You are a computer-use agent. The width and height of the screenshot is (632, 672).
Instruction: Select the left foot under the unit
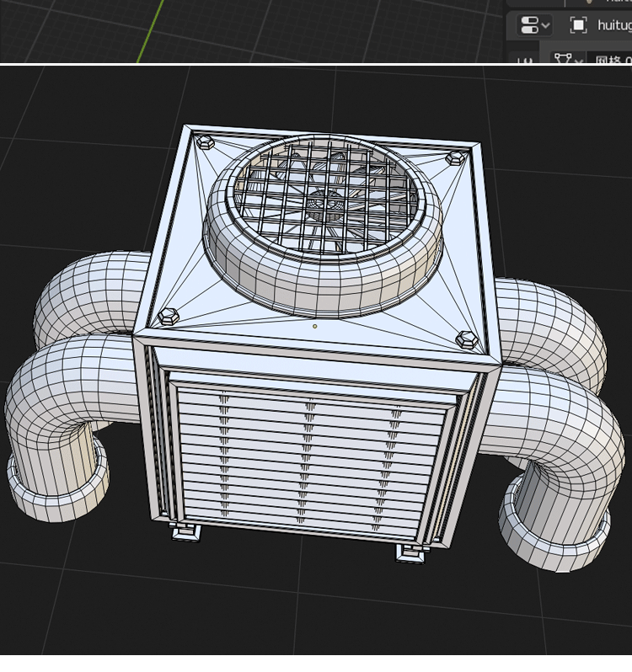point(185,531)
